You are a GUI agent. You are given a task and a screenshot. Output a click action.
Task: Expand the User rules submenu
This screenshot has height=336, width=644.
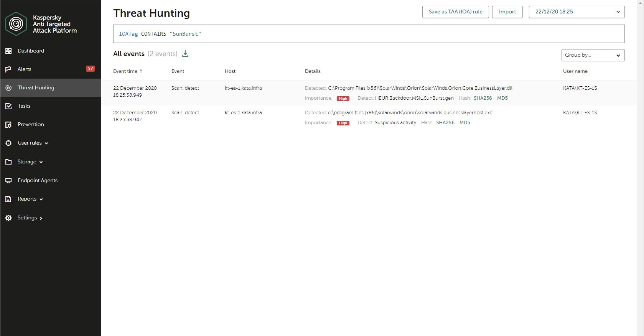click(x=46, y=143)
